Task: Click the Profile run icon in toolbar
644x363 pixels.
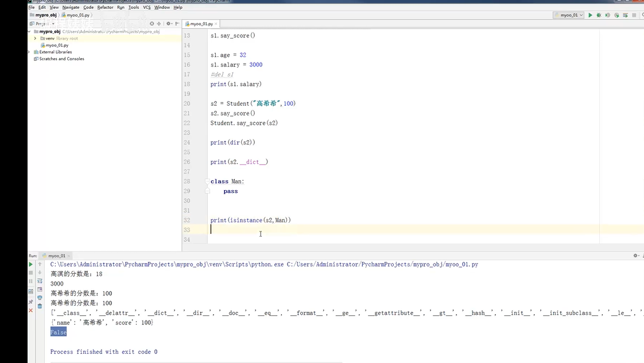Action: point(616,15)
